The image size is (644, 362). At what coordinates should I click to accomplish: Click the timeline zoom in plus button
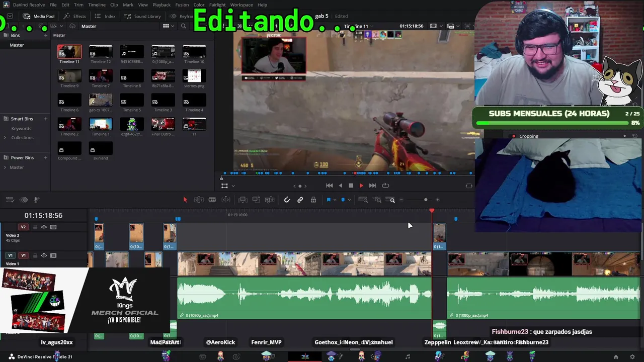(x=437, y=200)
